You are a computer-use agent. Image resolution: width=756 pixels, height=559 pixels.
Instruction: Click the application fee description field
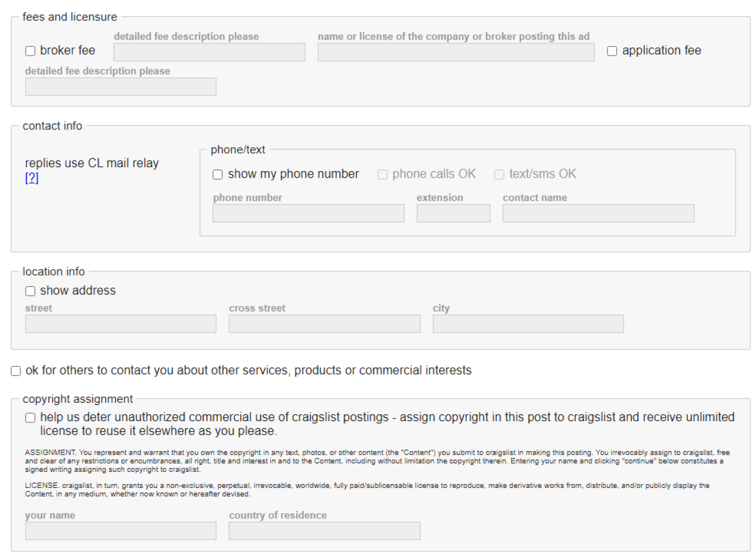tap(121, 87)
